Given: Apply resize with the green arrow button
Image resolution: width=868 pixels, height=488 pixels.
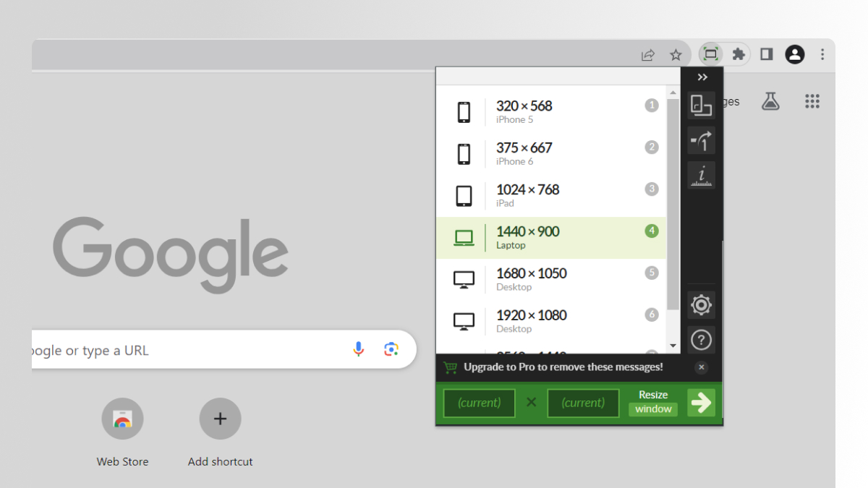Looking at the screenshot, I should click(701, 403).
